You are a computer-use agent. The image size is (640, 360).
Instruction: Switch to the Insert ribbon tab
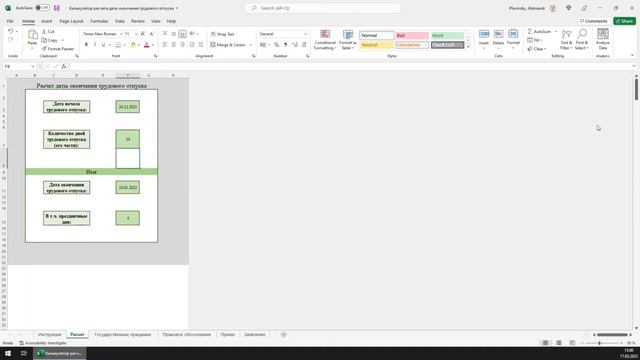click(47, 21)
